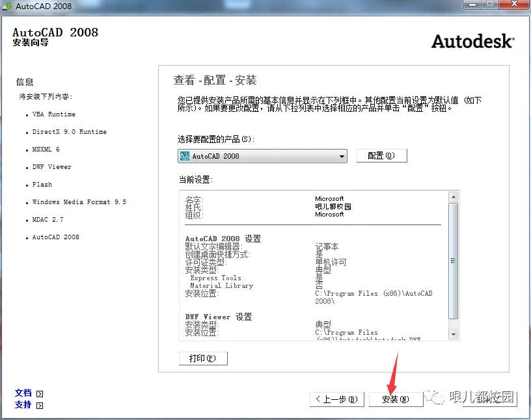Select Flash list entry

(x=42, y=185)
